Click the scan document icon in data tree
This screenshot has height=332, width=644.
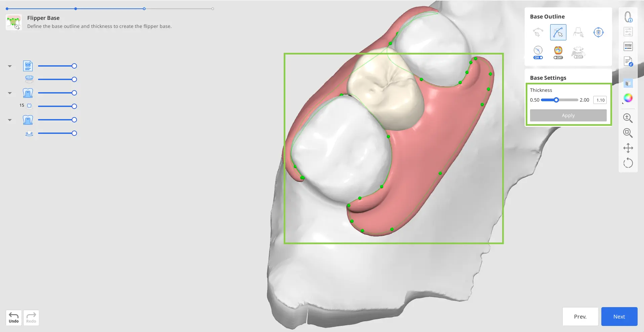coord(28,66)
